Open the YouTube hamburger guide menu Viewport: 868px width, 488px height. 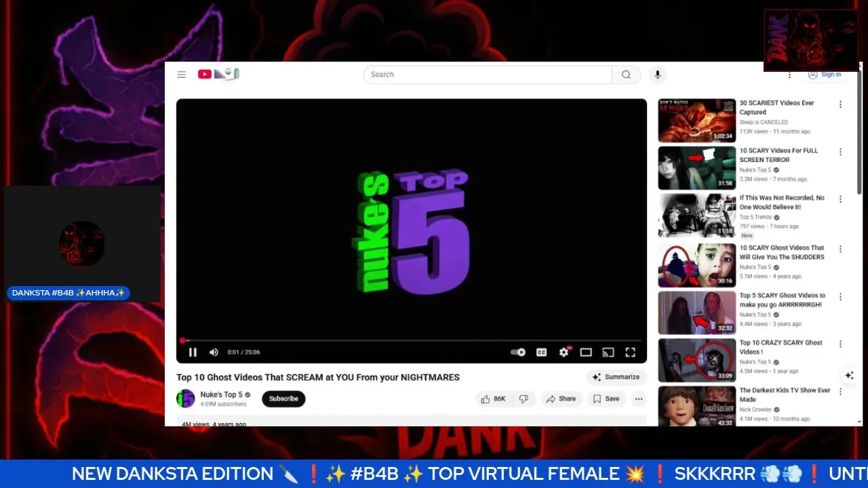(x=181, y=75)
